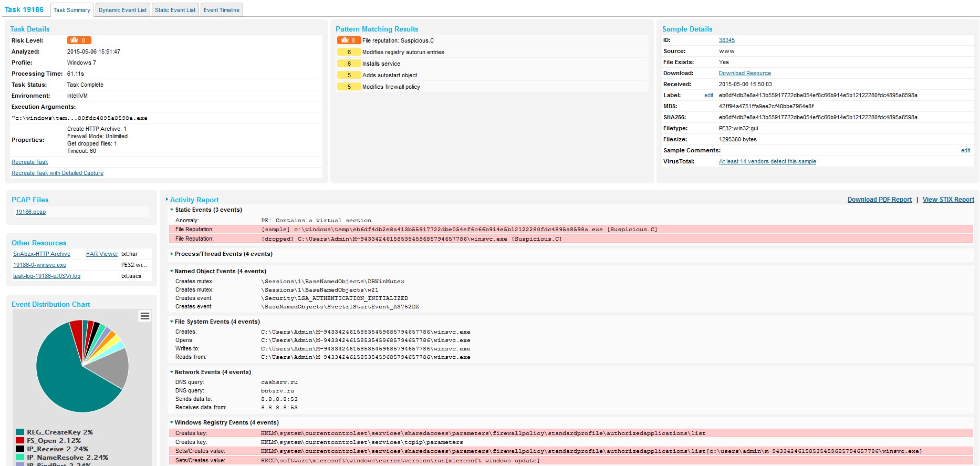
Task: Open the Event Distribution Chart hamburger menu
Action: (144, 316)
